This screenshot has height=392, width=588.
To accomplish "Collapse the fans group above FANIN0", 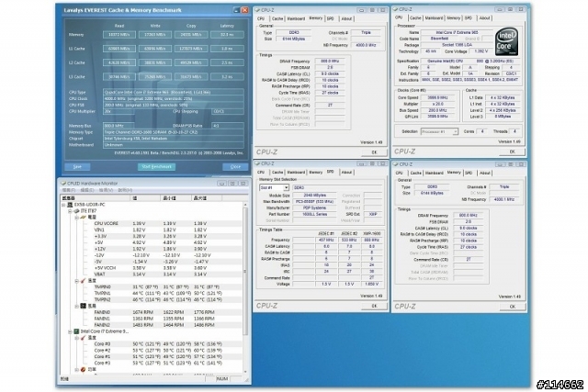I will (76, 307).
